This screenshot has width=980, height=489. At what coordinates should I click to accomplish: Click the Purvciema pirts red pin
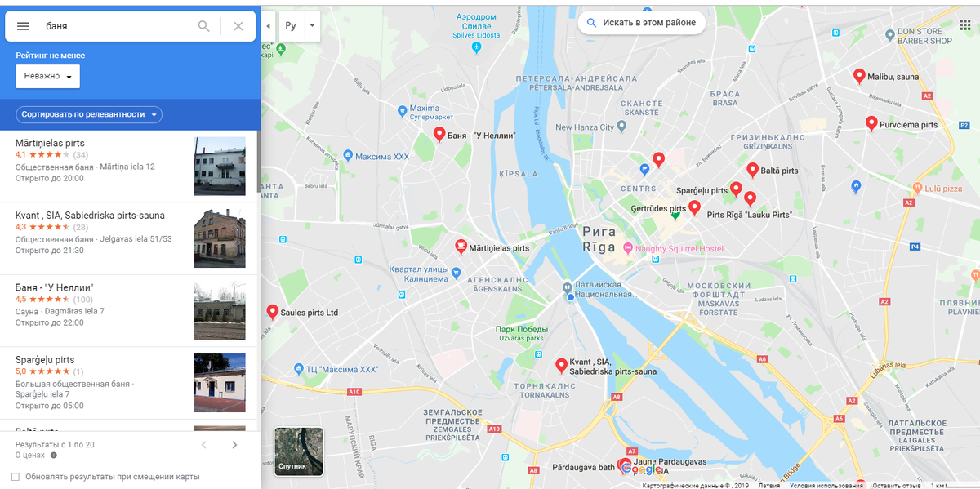coord(871,124)
